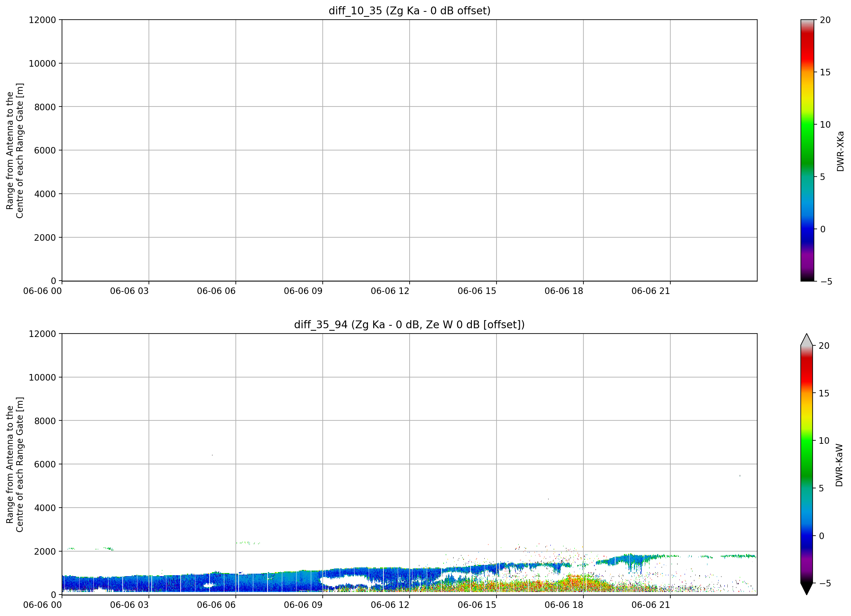Screen dimensions: 851x616
Task: Click the 06-06 12 label under top plot
Action: click(x=390, y=291)
